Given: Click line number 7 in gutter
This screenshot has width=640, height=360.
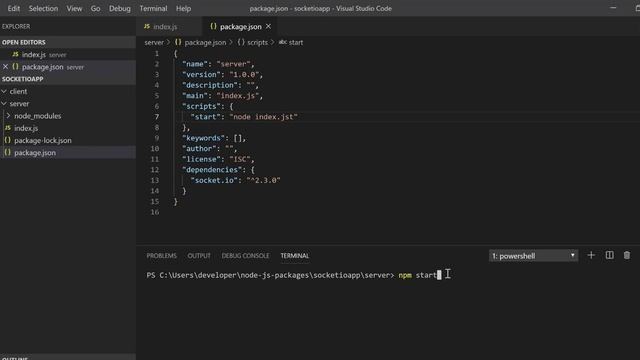Looking at the screenshot, I should click(x=157, y=117).
